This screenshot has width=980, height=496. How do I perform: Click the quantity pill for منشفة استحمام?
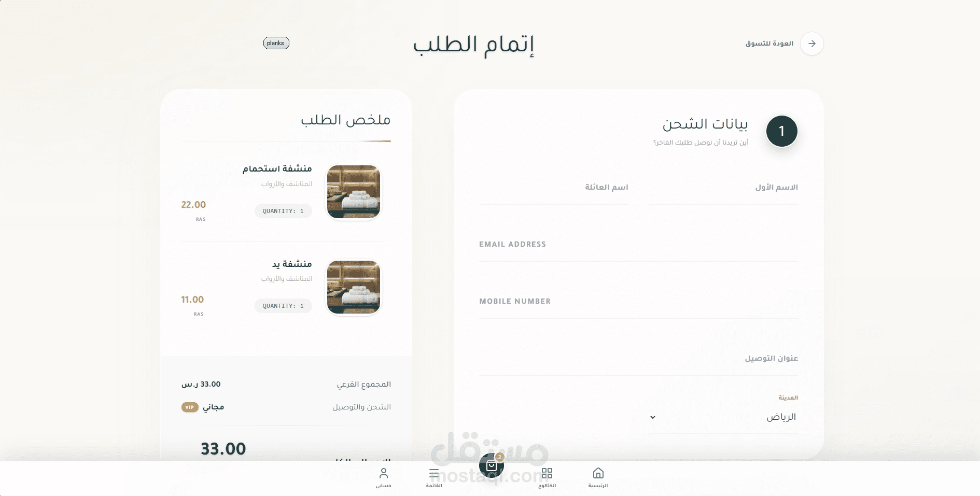point(283,211)
